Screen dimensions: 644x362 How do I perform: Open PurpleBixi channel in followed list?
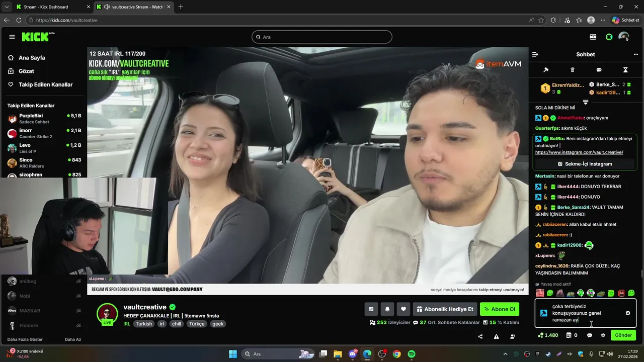pyautogui.click(x=44, y=119)
